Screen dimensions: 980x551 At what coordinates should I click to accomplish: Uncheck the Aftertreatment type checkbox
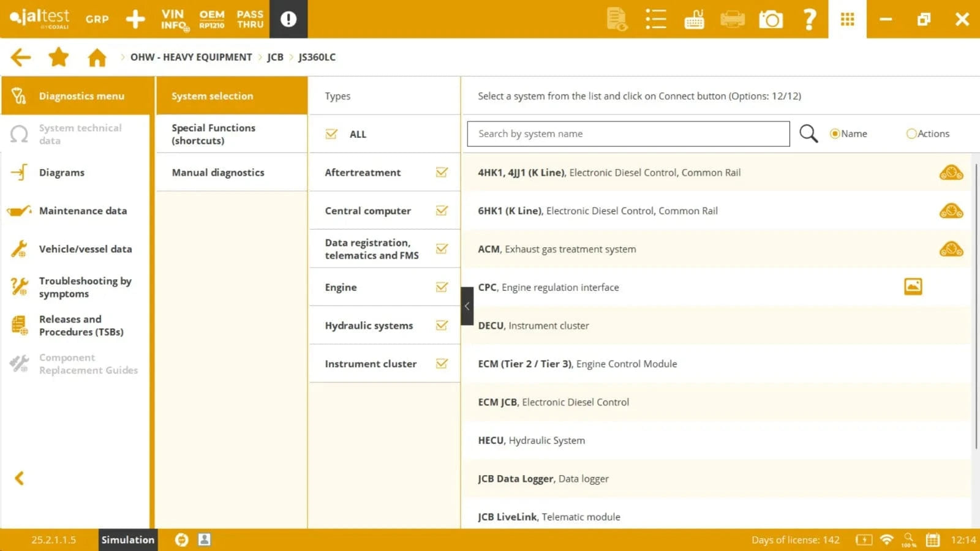point(442,173)
